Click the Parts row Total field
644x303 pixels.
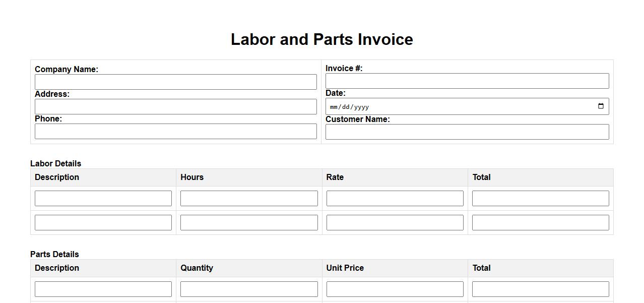(x=540, y=289)
